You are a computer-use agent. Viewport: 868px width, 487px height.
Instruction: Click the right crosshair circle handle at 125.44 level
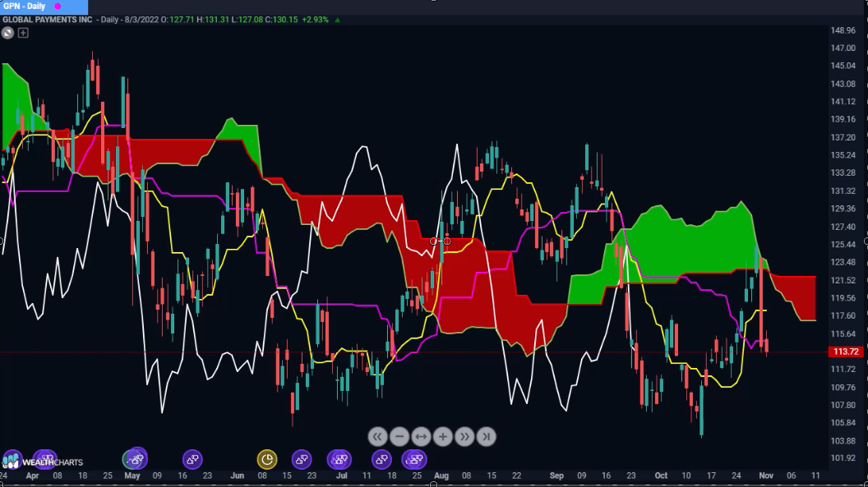(447, 241)
